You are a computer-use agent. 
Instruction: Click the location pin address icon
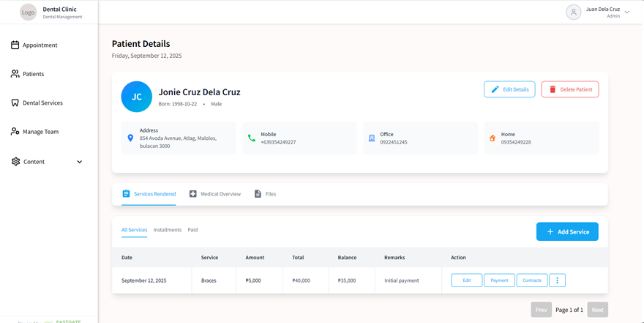[x=130, y=138]
